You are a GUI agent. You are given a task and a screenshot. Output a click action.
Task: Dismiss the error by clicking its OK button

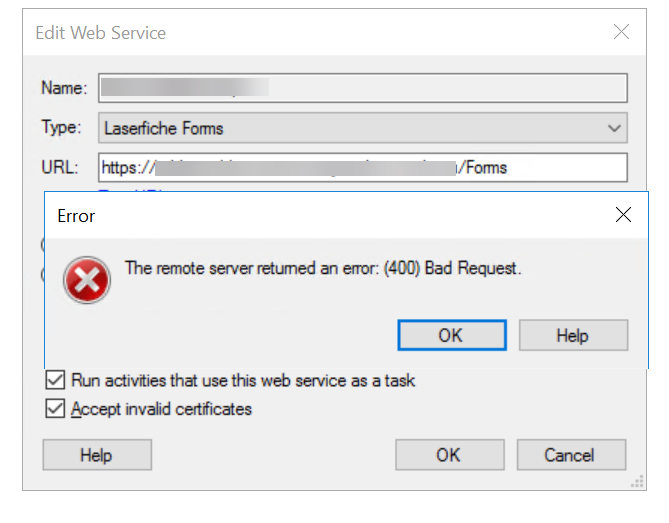point(452,335)
